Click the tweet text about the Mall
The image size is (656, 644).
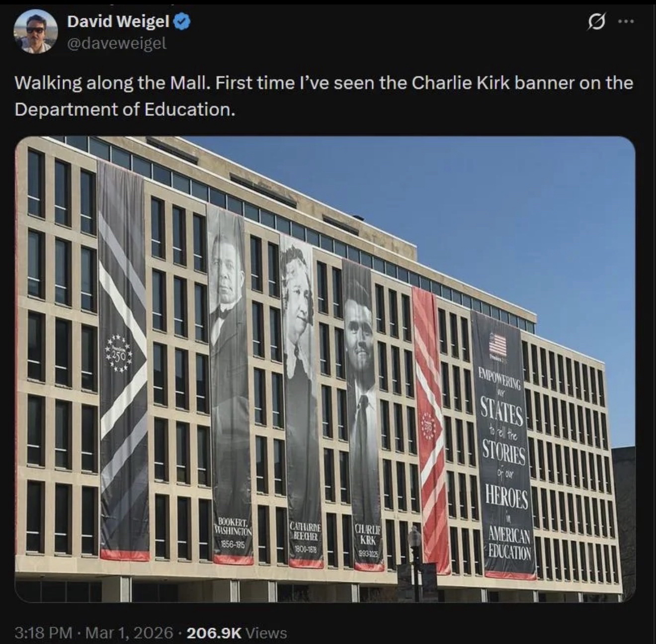click(324, 95)
